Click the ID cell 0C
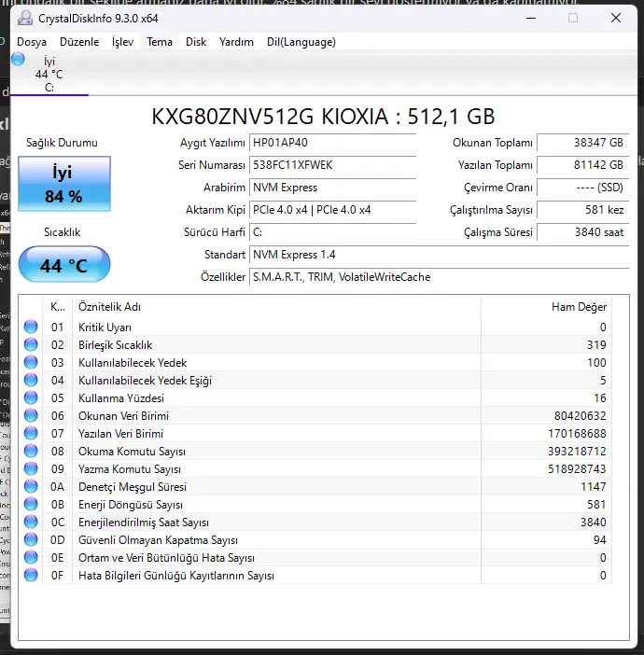The width and height of the screenshot is (644, 655). pyautogui.click(x=58, y=523)
